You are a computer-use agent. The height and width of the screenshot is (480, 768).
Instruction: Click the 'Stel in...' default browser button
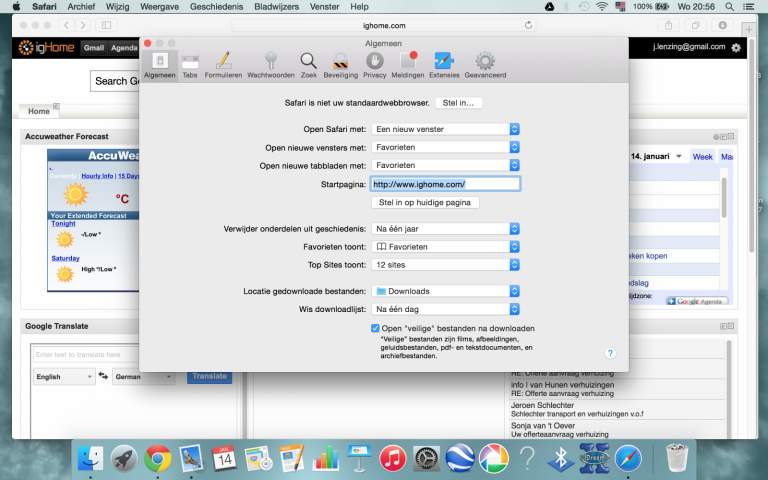(x=459, y=103)
